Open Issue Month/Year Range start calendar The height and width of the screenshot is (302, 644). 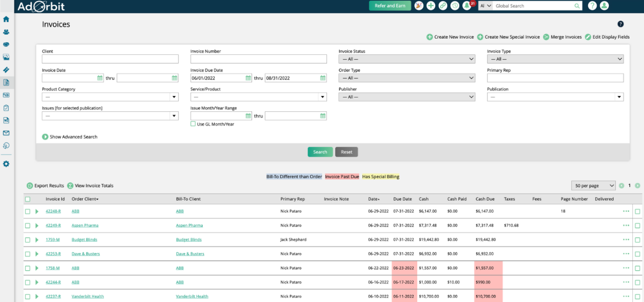(249, 116)
